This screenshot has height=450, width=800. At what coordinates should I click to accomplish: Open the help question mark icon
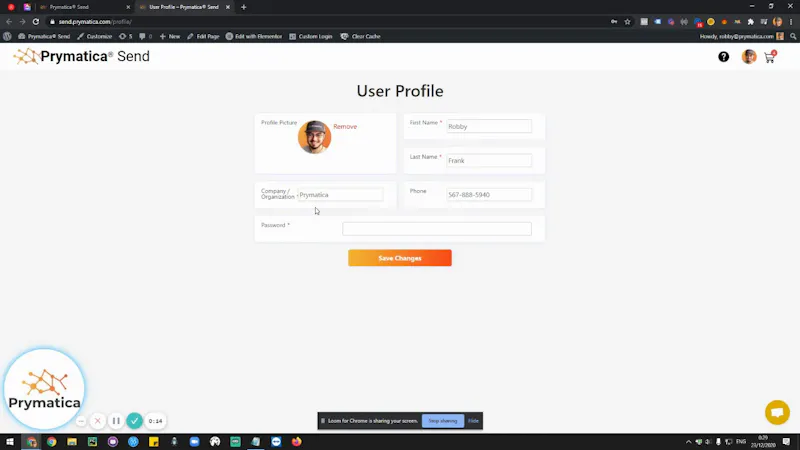coord(723,57)
